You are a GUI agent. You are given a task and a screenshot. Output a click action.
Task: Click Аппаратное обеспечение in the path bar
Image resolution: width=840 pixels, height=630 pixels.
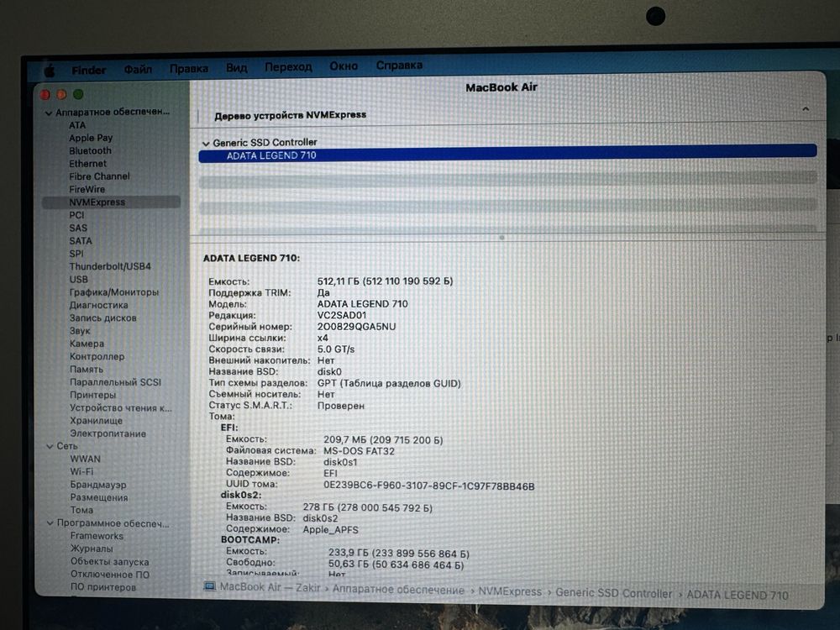click(398, 590)
